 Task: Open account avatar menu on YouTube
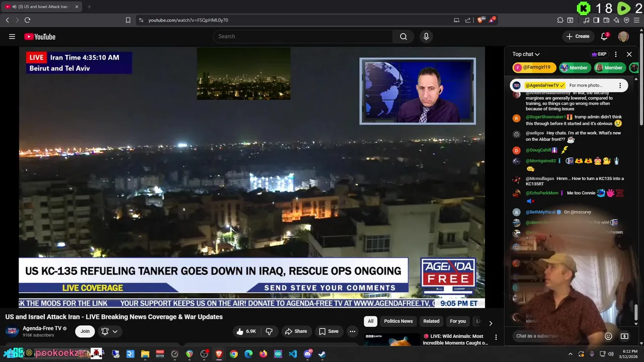[x=623, y=36]
